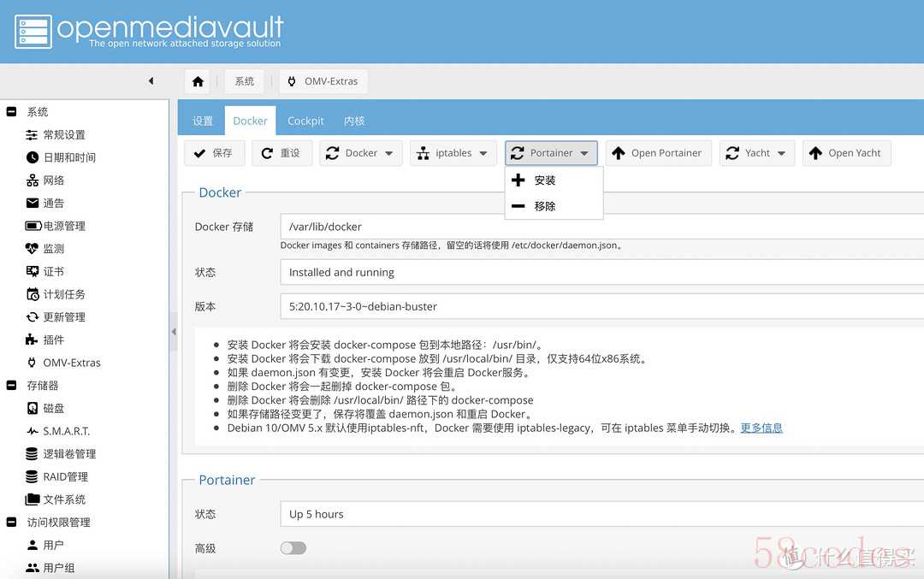Select the Docker tab
The height and width of the screenshot is (579, 924).
[250, 121]
